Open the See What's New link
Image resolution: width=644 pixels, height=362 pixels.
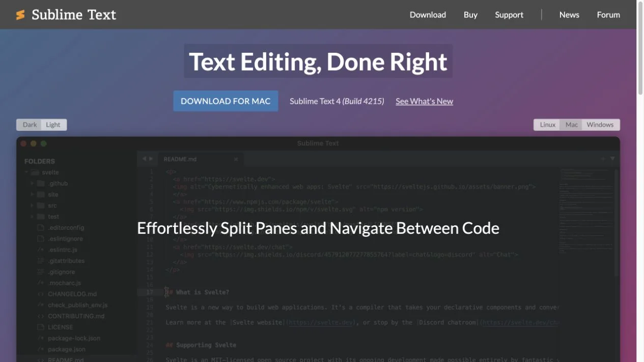(x=424, y=101)
